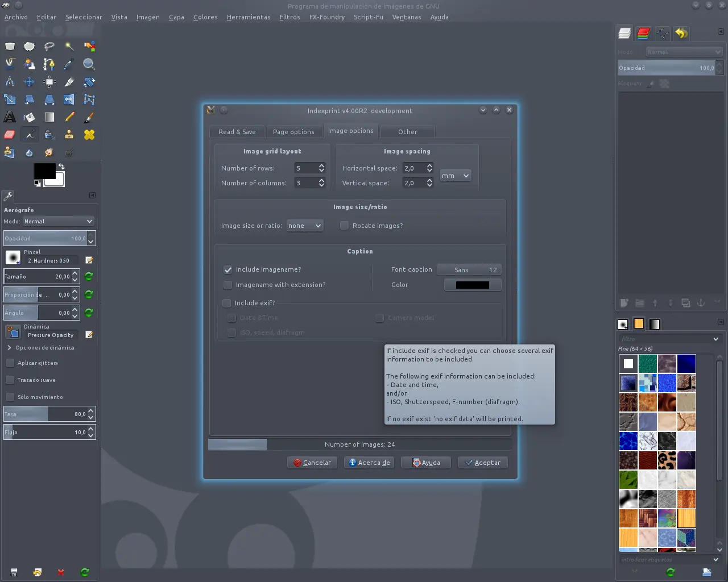Select the Alignment tool
Screen dimensions: 728x582
click(49, 82)
